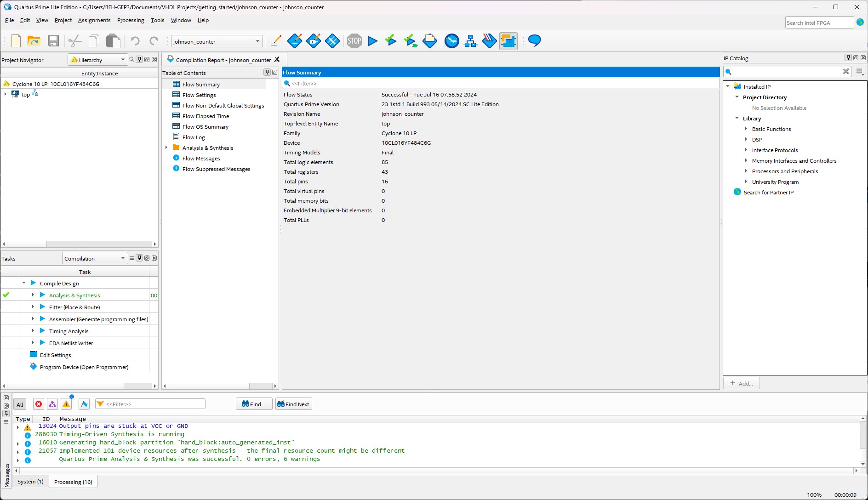Start Analysis & Elaboration checkmark icon
The width and height of the screenshot is (868, 500).
point(391,41)
